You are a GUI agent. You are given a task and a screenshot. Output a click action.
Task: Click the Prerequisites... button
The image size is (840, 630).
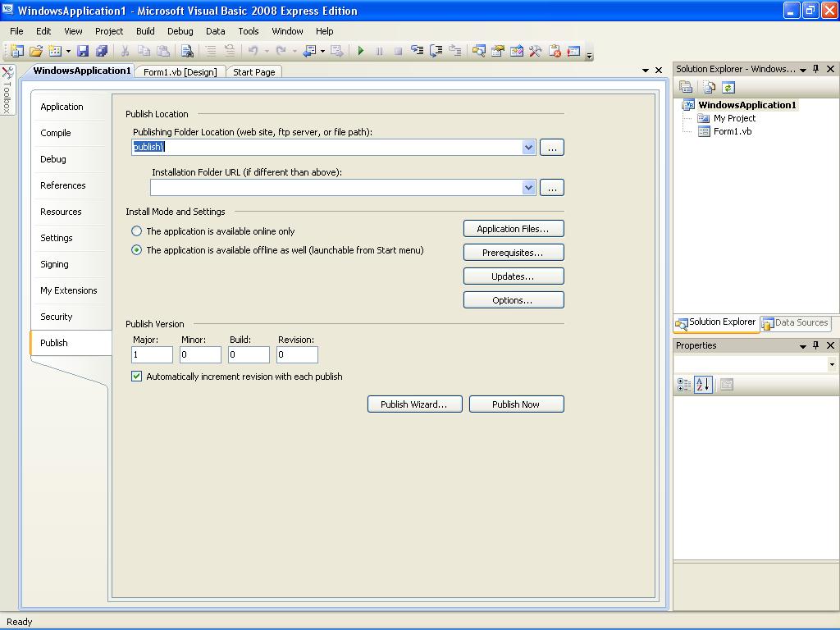coord(514,253)
